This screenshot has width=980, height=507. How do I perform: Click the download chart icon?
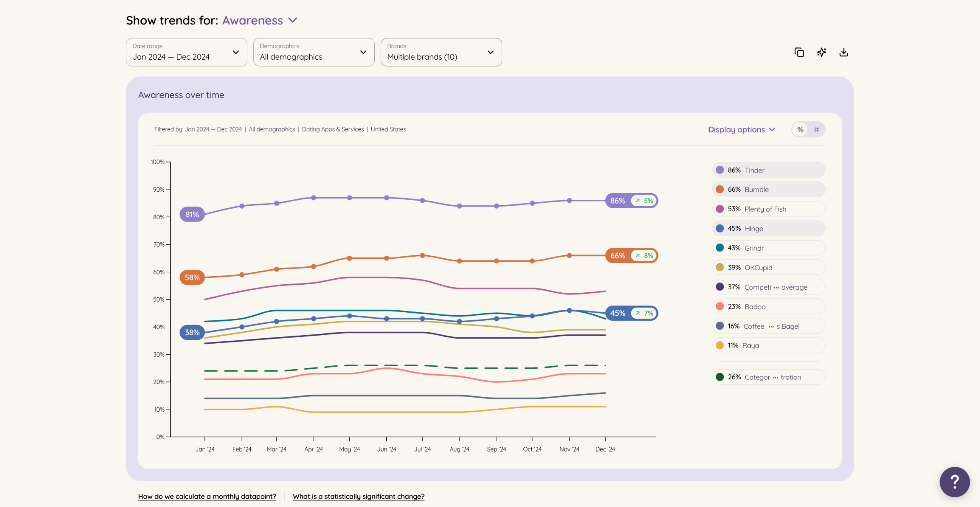(844, 52)
